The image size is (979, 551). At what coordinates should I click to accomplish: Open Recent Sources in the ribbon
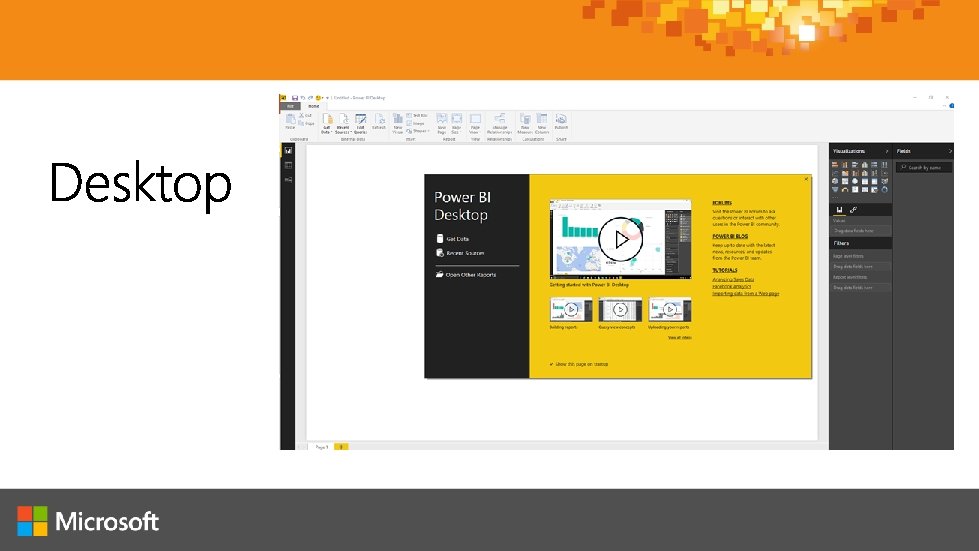[343, 123]
